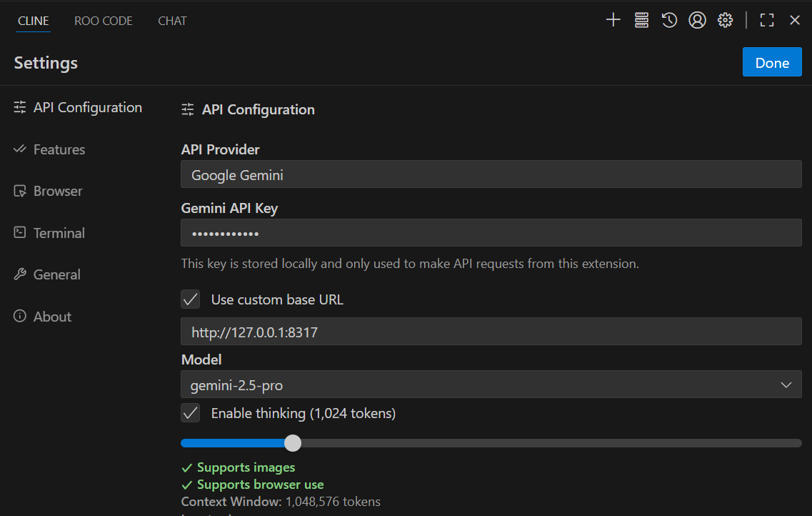The width and height of the screenshot is (812, 516).
Task: Expand view using the fullscreen icon
Action: click(x=766, y=20)
